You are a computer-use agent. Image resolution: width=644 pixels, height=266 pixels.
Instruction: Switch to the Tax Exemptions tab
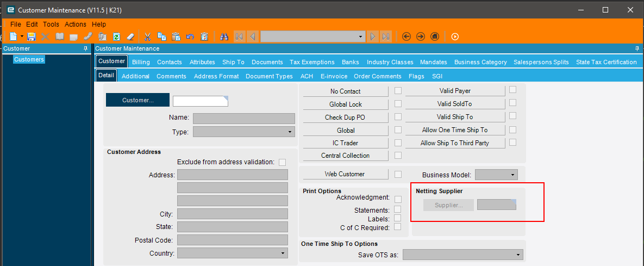click(312, 62)
